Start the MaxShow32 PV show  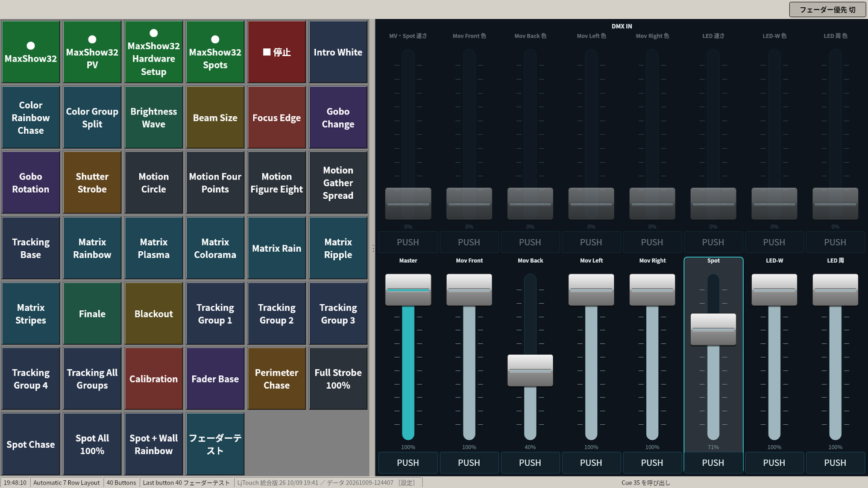[92, 52]
